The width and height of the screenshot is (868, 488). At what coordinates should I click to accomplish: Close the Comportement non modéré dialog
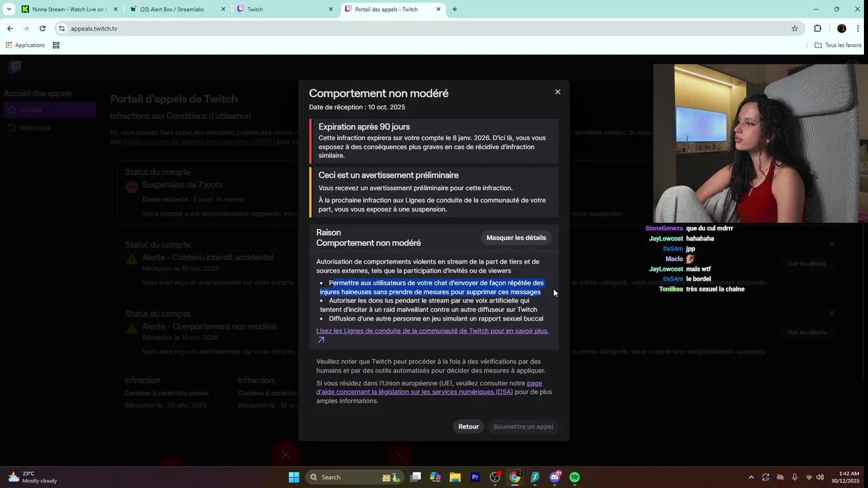pos(557,92)
